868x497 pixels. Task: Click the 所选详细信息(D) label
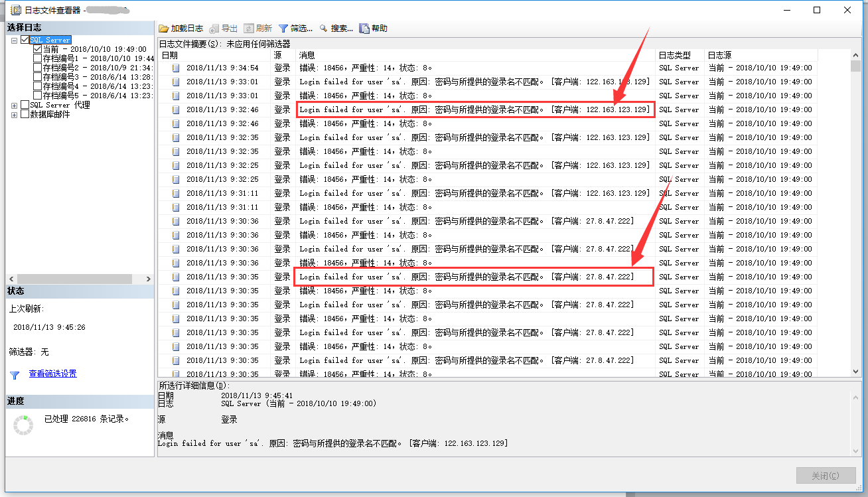pyautogui.click(x=193, y=385)
